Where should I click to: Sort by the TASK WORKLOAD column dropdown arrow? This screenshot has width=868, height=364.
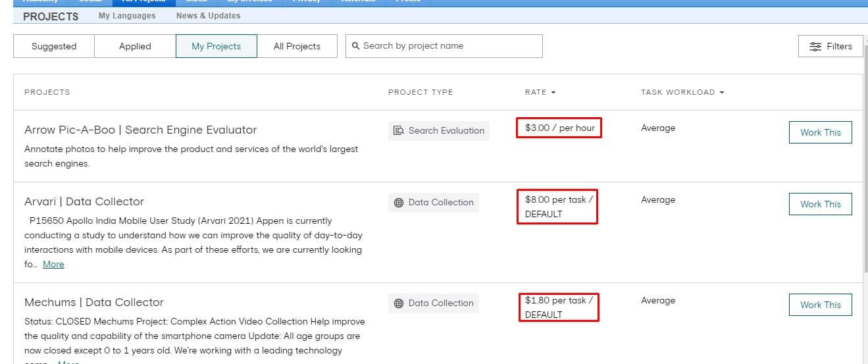click(x=722, y=93)
